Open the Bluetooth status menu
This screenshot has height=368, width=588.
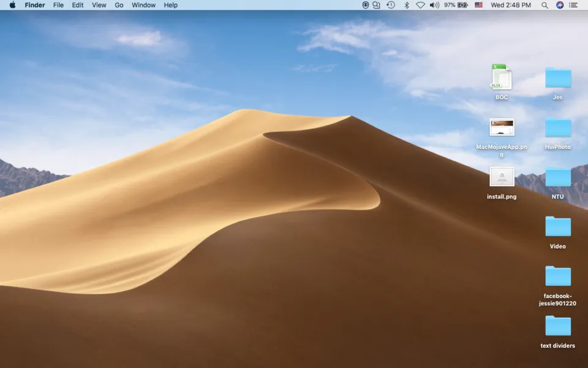[407, 5]
